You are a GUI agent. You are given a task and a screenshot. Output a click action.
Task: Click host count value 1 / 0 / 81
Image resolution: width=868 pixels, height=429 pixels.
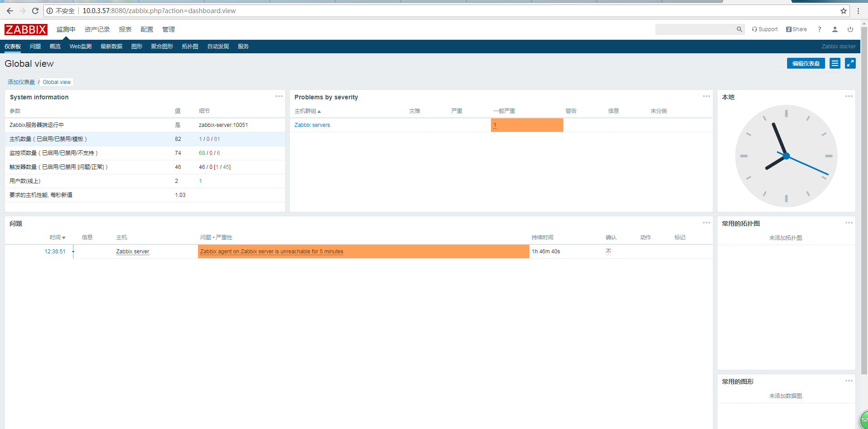209,139
